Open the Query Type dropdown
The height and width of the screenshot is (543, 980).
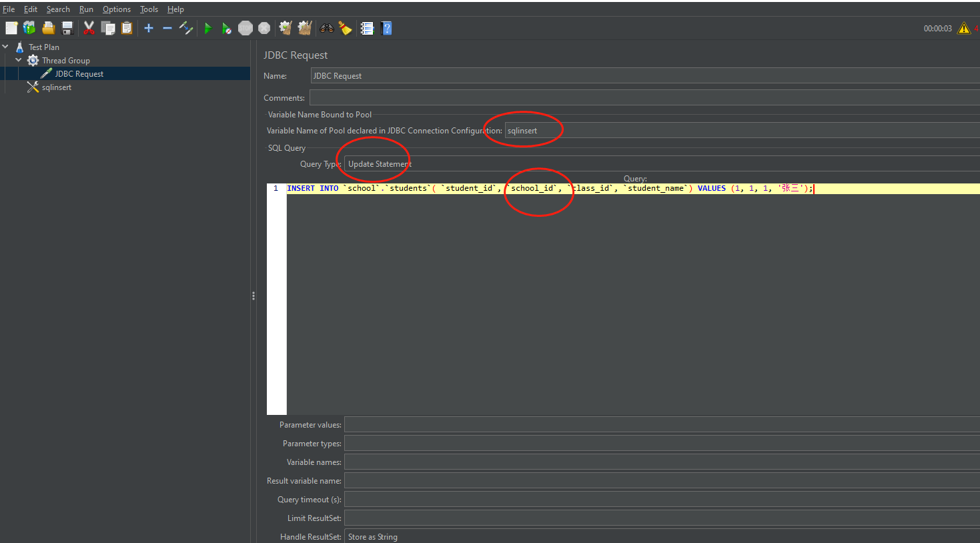click(660, 164)
